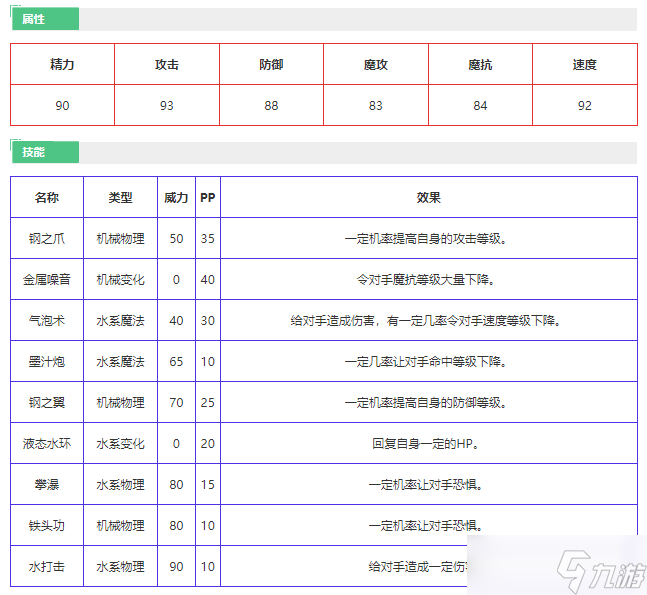Click 机械物理 type in 铁头功 row

pyautogui.click(x=120, y=525)
